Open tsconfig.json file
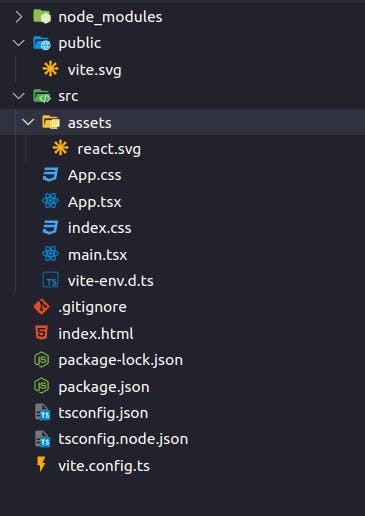This screenshot has width=365, height=516. 103,413
